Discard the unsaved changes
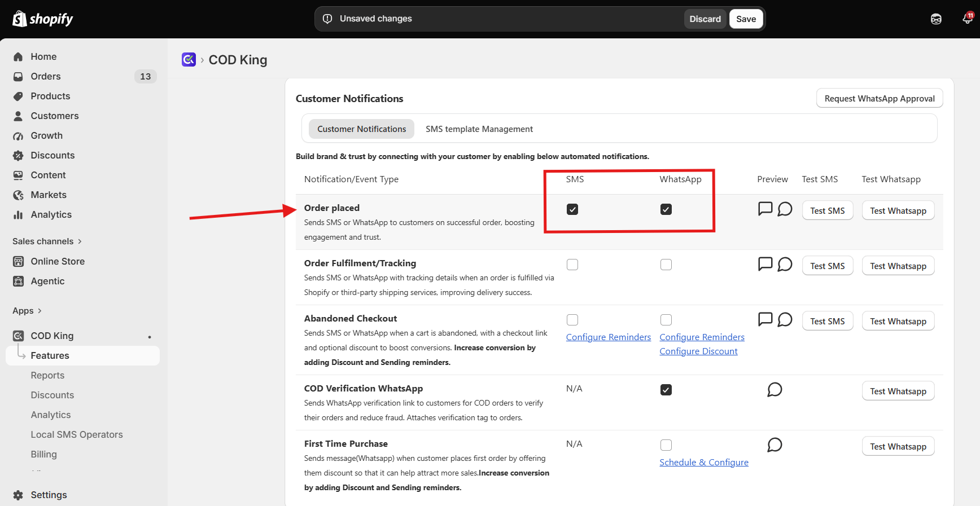 click(705, 19)
